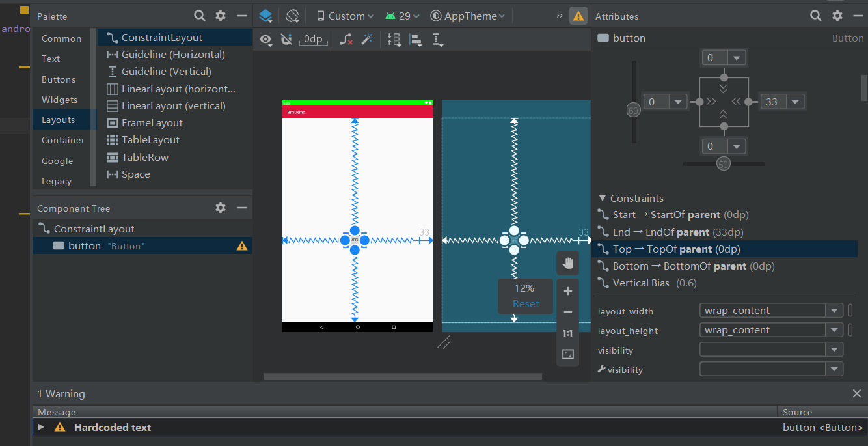The width and height of the screenshot is (868, 446).
Task: Change the preview orientation
Action: tap(292, 16)
